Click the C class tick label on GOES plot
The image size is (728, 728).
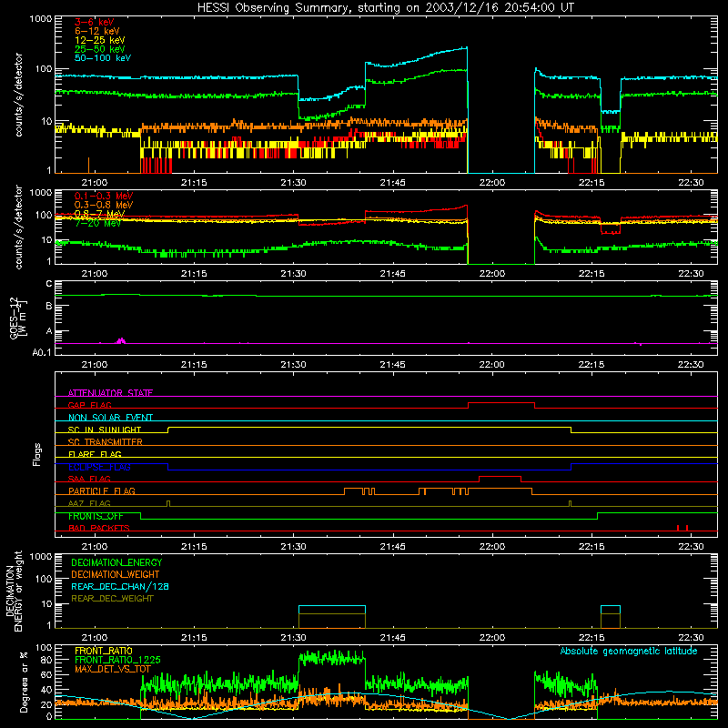pyautogui.click(x=49, y=284)
